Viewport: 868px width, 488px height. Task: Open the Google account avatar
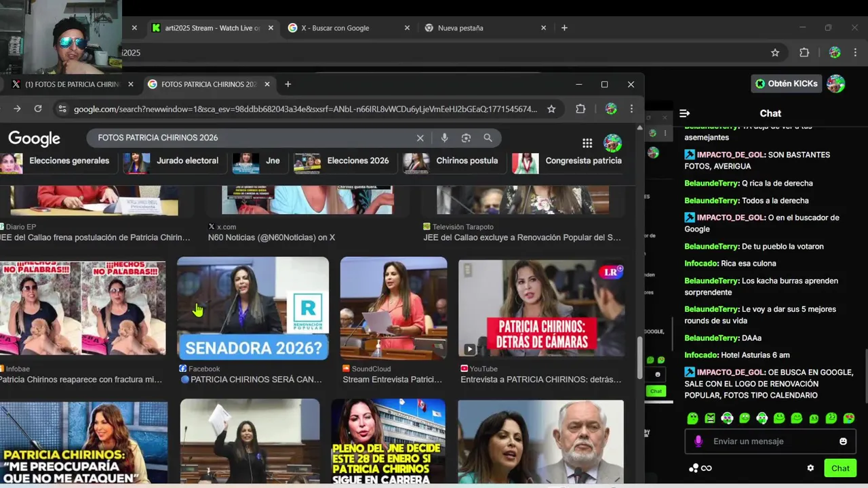(x=612, y=143)
